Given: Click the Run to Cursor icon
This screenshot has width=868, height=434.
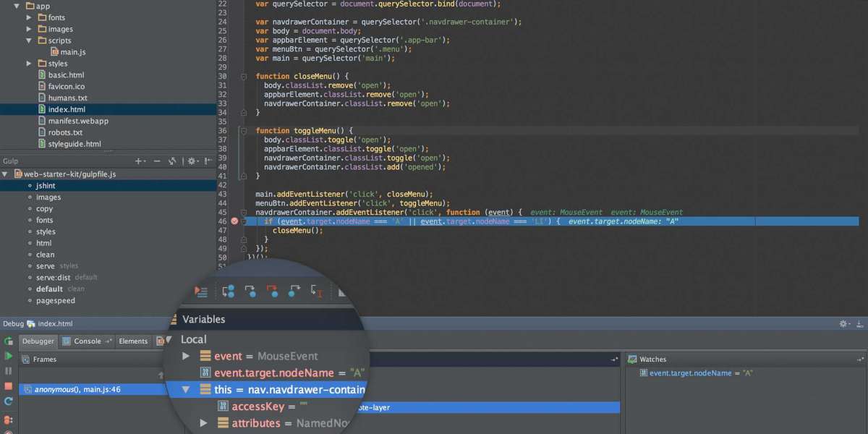Looking at the screenshot, I should tap(316, 292).
